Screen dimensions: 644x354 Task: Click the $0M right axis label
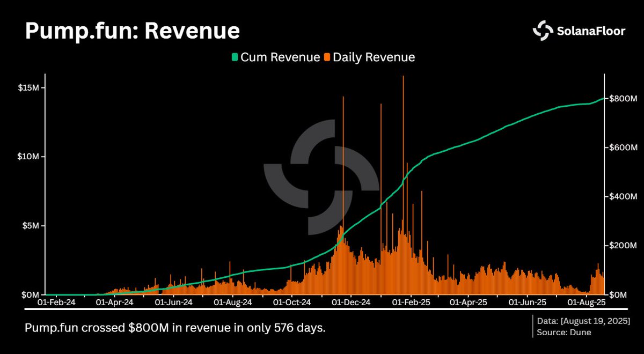619,295
